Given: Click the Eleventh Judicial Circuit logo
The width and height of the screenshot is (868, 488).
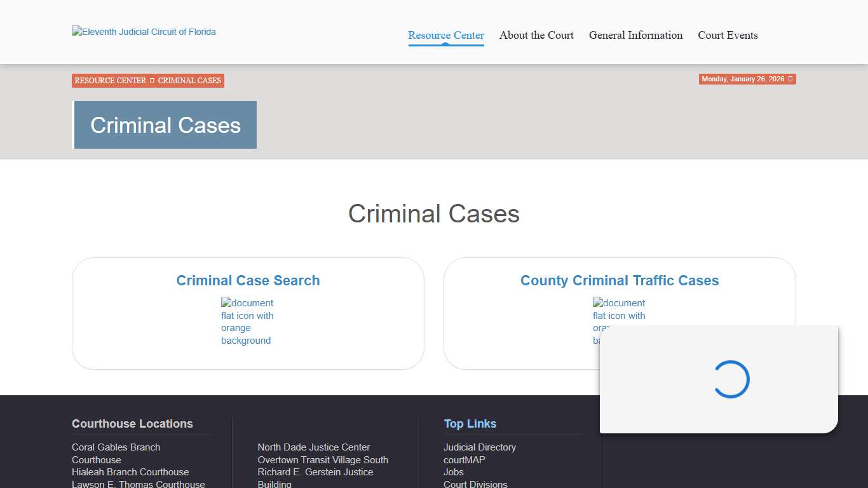Looking at the screenshot, I should coord(143,31).
